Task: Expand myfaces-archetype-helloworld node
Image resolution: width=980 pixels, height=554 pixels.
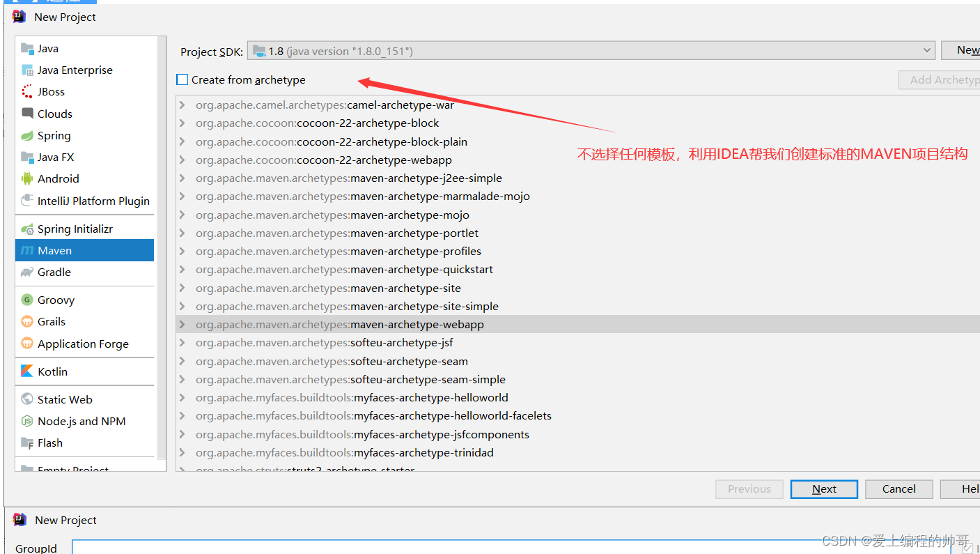Action: 182,398
